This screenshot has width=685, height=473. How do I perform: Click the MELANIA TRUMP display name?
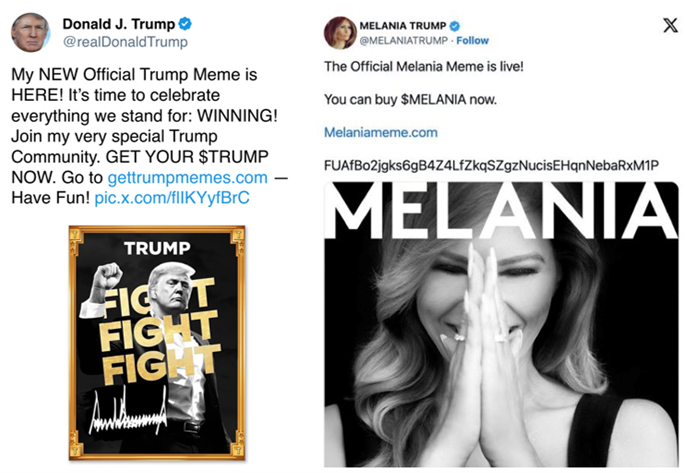(x=402, y=26)
